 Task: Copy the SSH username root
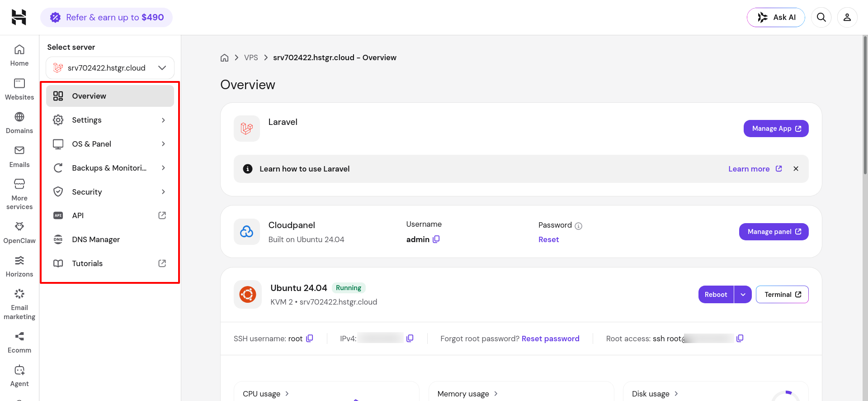pos(310,339)
